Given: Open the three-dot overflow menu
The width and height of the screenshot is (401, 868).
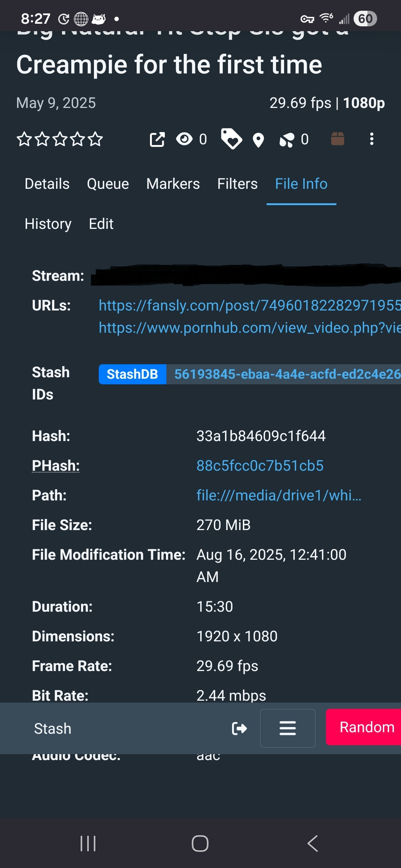Looking at the screenshot, I should (371, 139).
